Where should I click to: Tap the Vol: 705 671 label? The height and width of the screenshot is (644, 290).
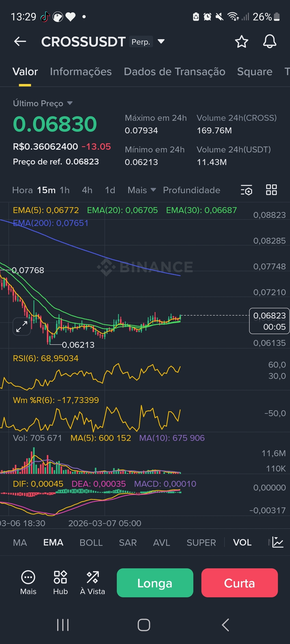(x=37, y=438)
